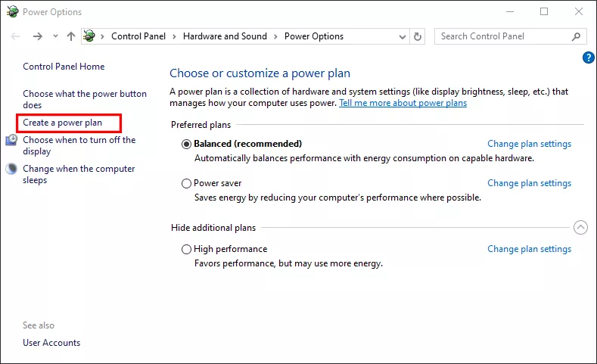Screen dimensions: 597x364
Task: Expand chevron after Hardware and Sound breadcrumb
Action: coord(275,36)
